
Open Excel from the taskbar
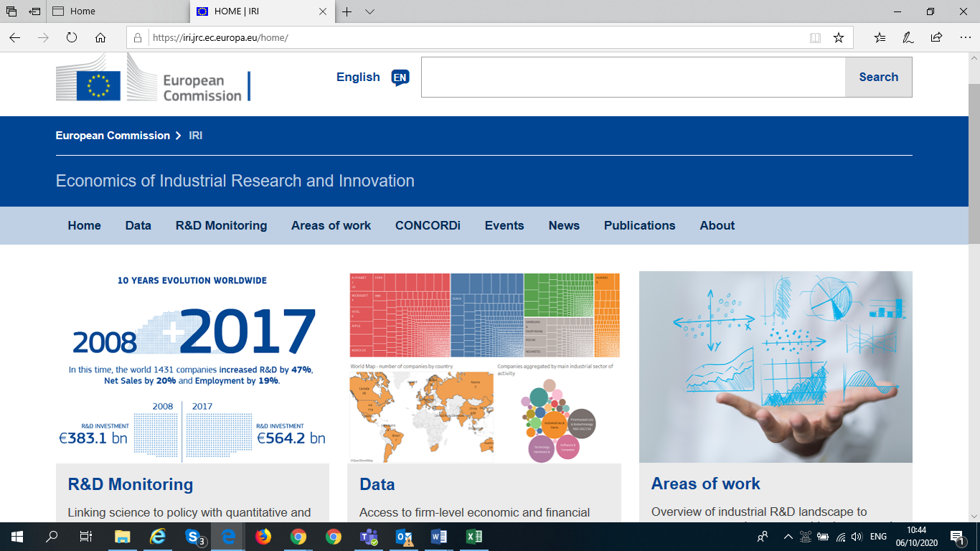tap(473, 537)
